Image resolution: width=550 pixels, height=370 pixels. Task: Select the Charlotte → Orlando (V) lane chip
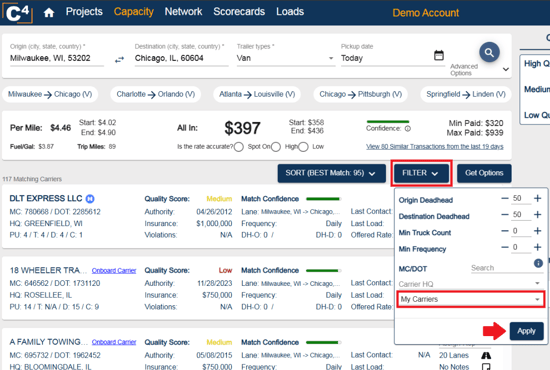[x=156, y=94]
